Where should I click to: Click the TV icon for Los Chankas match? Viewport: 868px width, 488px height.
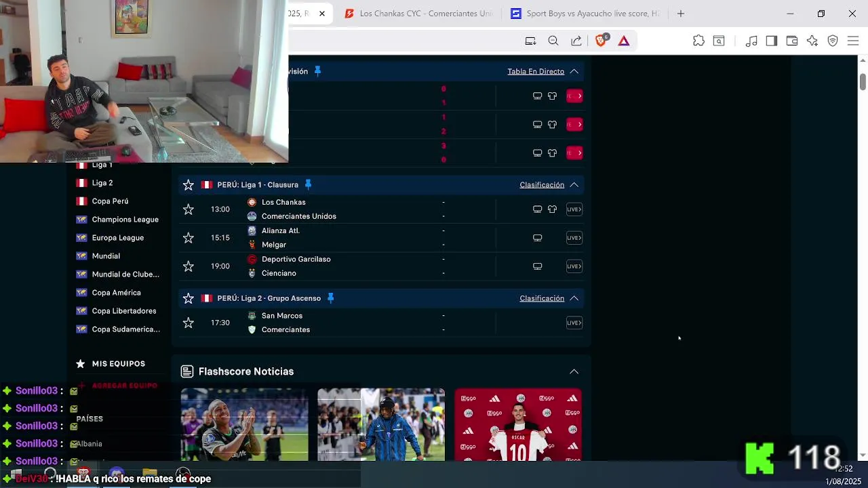[537, 209]
